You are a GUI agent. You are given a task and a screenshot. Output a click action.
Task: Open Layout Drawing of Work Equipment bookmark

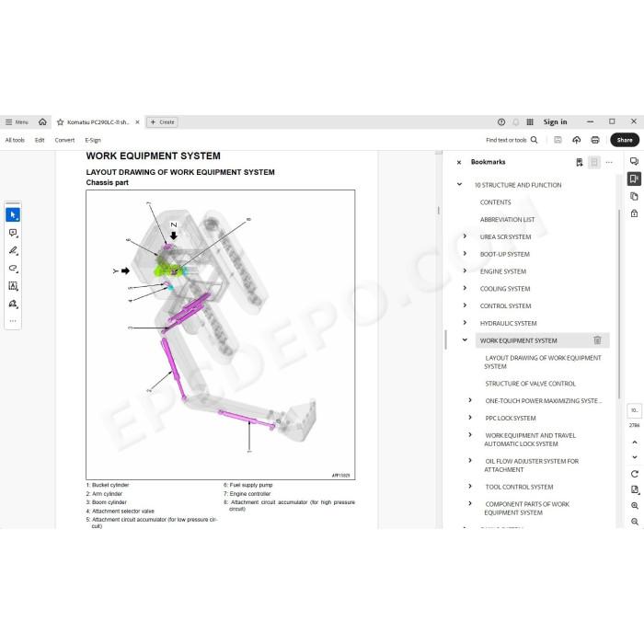click(x=543, y=362)
